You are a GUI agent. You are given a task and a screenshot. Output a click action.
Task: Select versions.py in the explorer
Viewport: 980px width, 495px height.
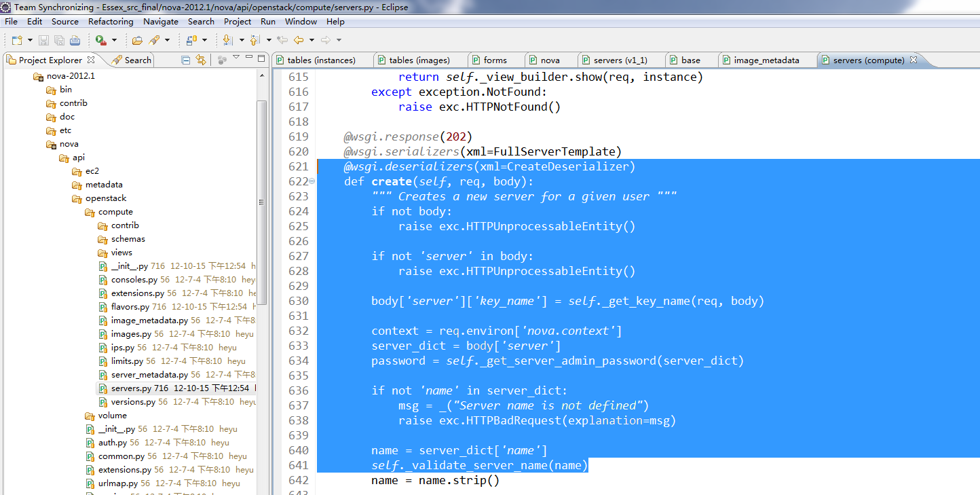(133, 402)
